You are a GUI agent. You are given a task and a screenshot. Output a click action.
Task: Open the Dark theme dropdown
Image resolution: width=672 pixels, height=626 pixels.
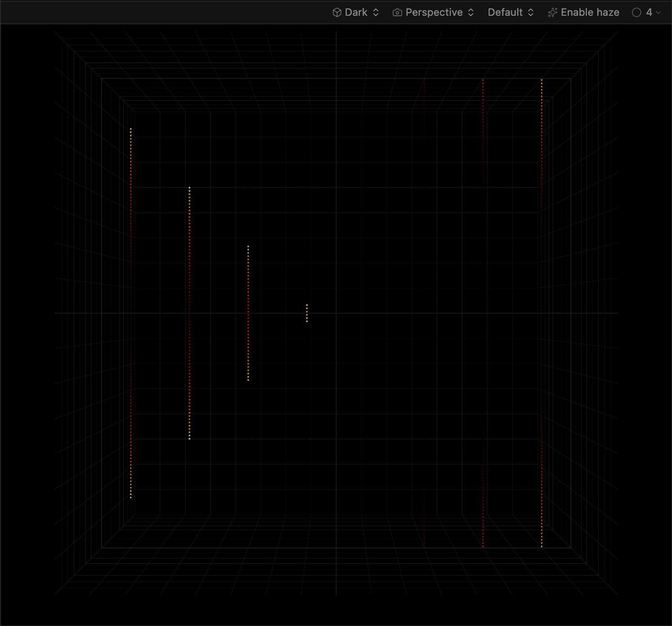(x=356, y=12)
